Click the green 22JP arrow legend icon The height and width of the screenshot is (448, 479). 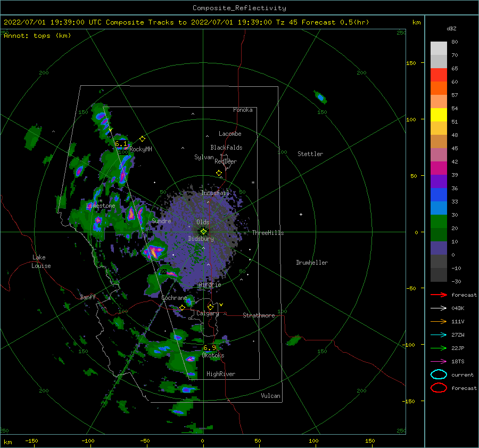point(439,348)
